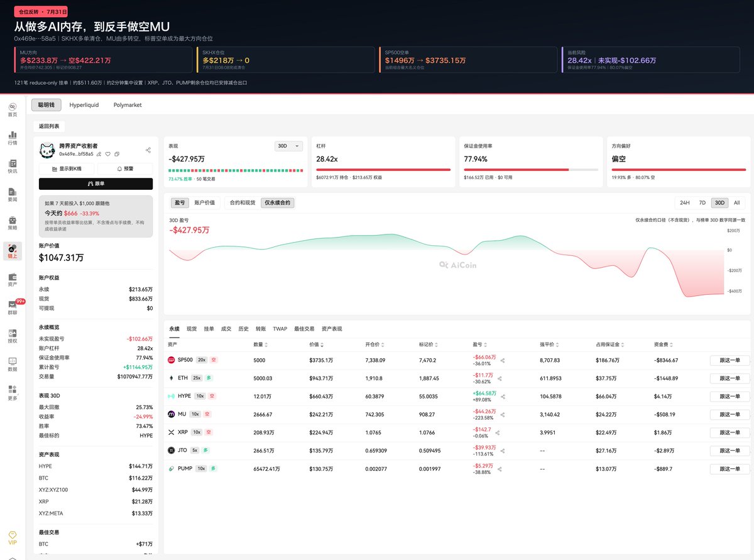Set chart range to 24H
This screenshot has height=560, width=754.
click(684, 203)
